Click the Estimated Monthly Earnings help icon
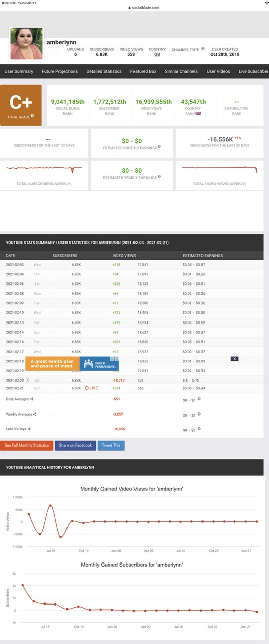Image resolution: width=269 pixels, height=644 pixels. point(159,147)
